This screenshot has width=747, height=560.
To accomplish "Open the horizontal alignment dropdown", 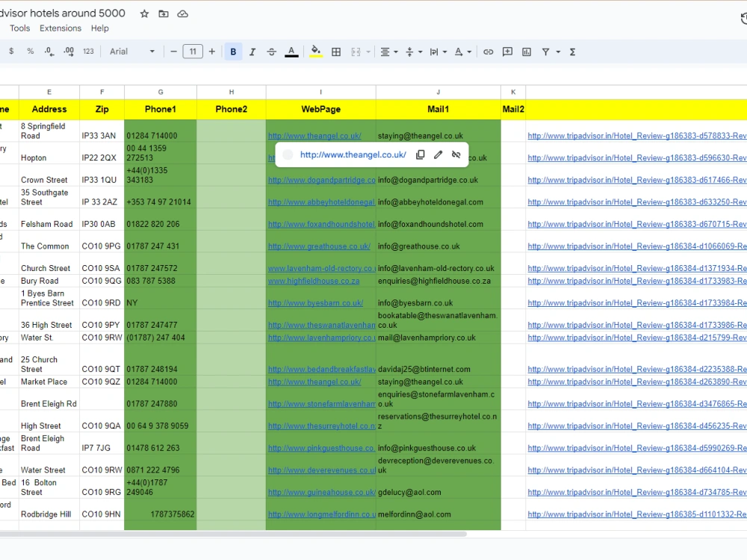I will coord(388,51).
